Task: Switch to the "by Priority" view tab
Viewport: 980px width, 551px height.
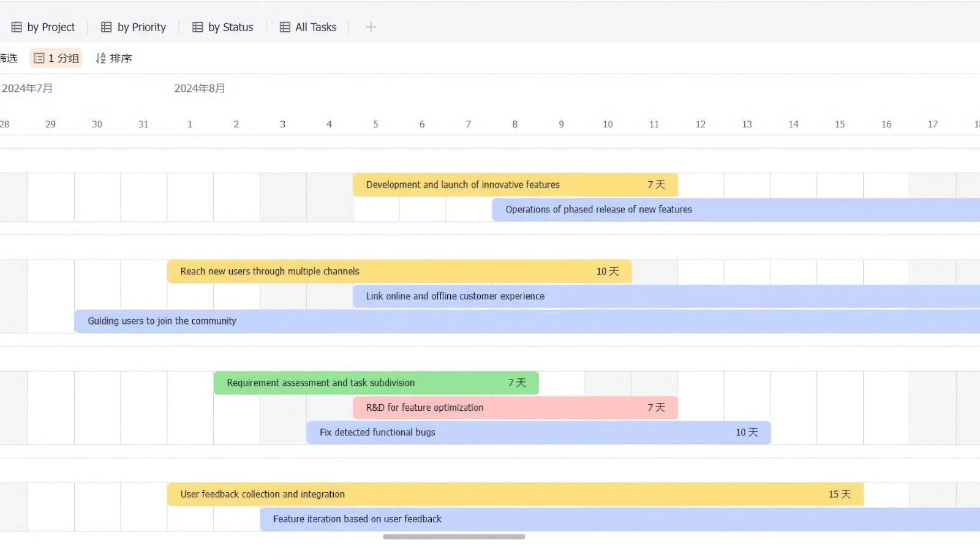Action: click(140, 26)
